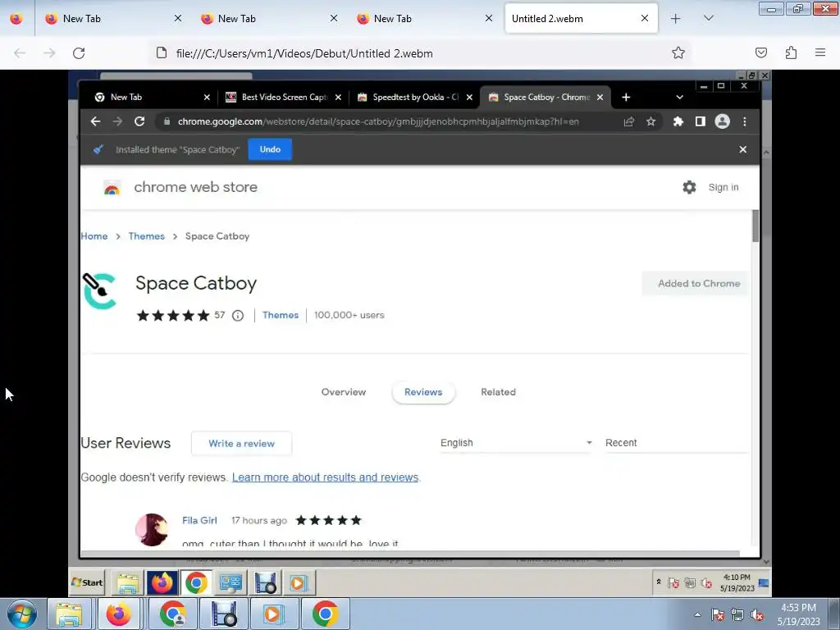Click Firefox back navigation arrow

click(20, 53)
